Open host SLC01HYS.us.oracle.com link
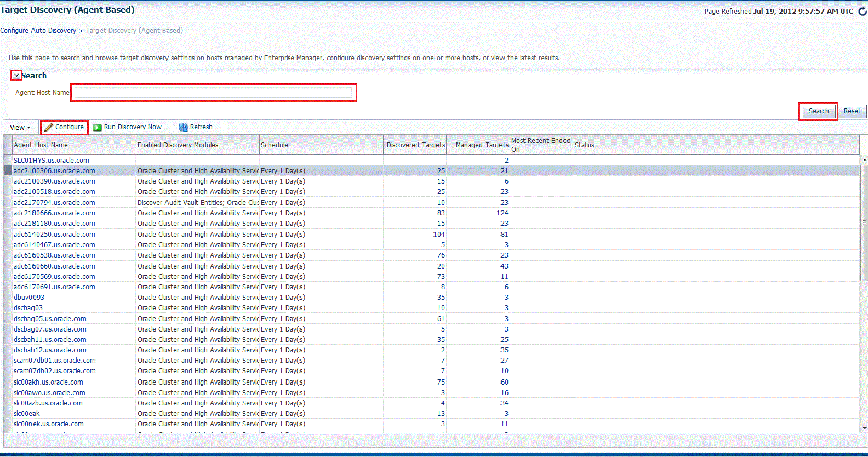868x457 pixels. click(52, 161)
